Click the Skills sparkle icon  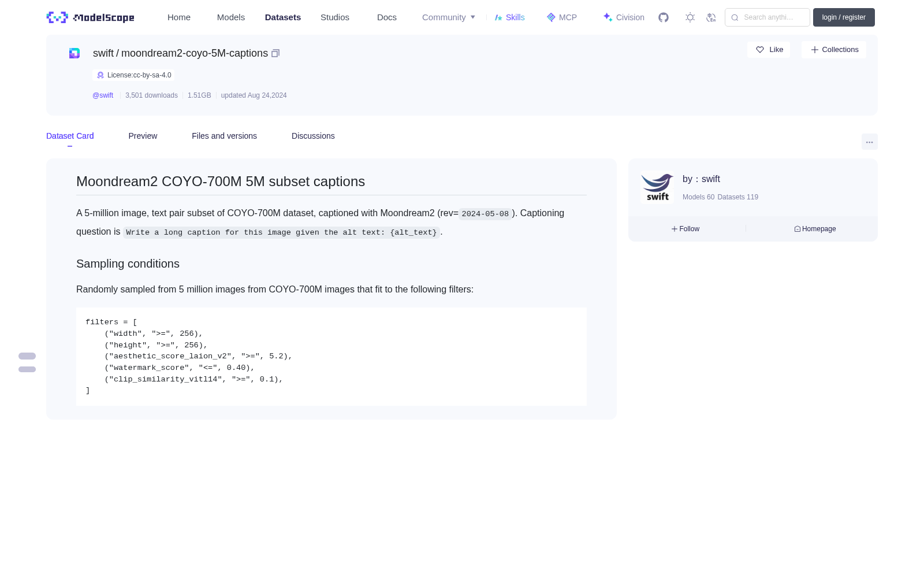tap(498, 17)
